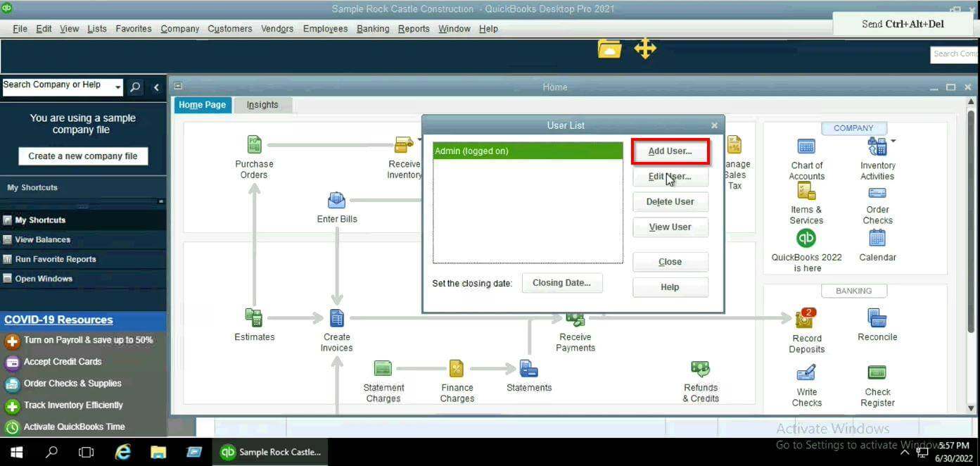Click the Receive Payments icon
This screenshot has height=466, width=980.
click(x=575, y=319)
